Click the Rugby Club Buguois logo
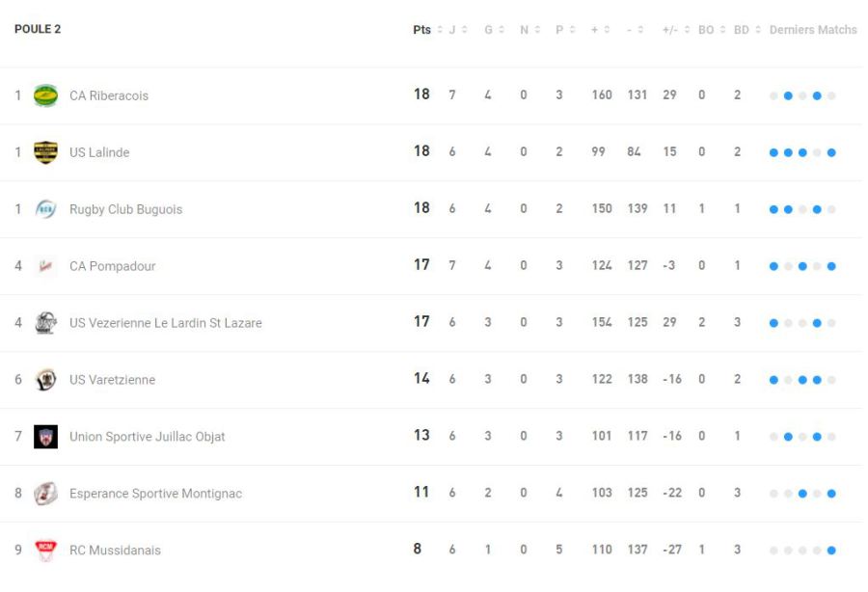The image size is (868, 592). pyautogui.click(x=45, y=209)
